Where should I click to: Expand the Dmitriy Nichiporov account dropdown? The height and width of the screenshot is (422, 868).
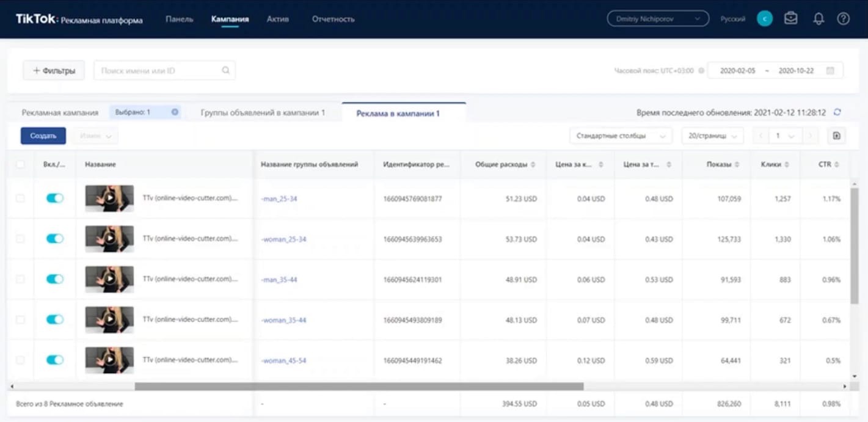pyautogui.click(x=657, y=19)
